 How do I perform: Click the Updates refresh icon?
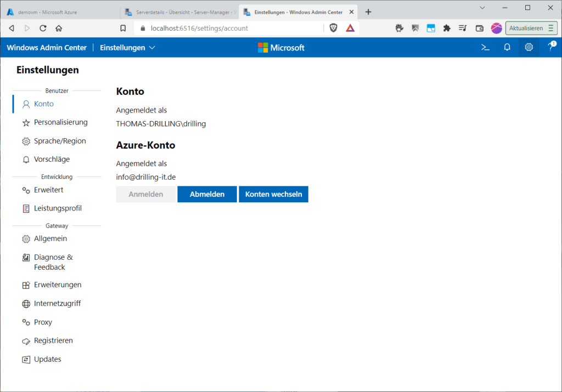pos(26,360)
